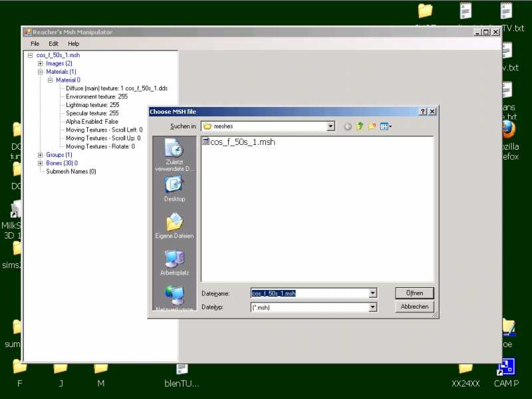Open Zuletzt verwendete Dokumente shortcut
The image size is (532, 399).
[x=174, y=156]
